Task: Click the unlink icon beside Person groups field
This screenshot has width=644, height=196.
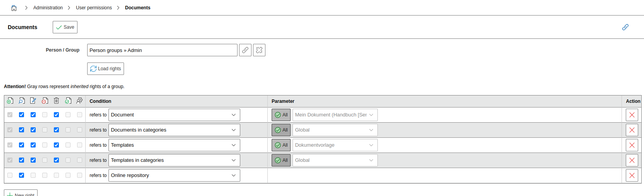Action: 259,50
